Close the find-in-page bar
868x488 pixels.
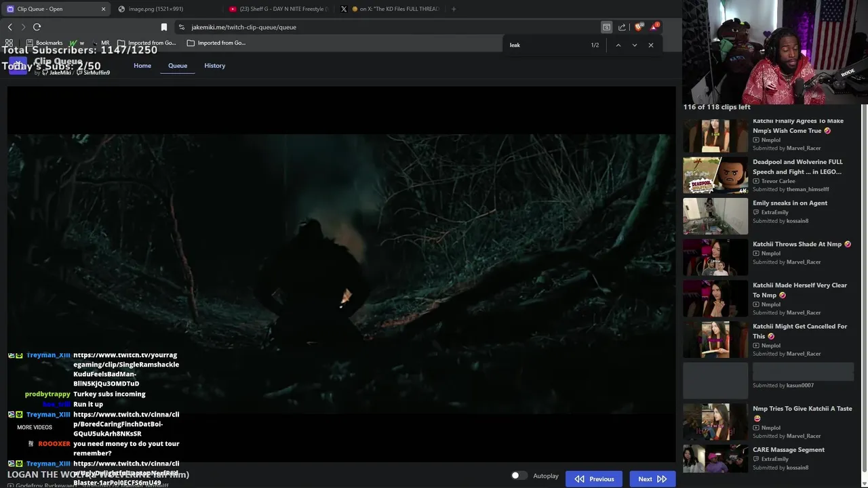[x=651, y=45]
